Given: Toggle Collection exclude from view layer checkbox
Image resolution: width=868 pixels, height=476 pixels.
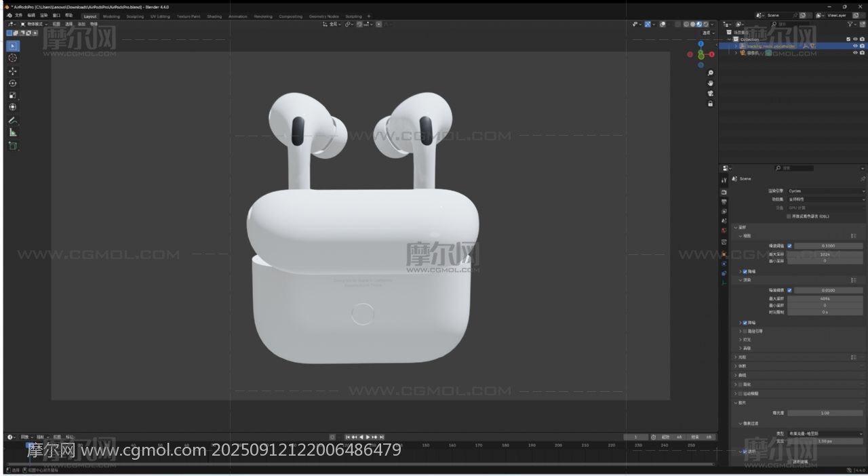Looking at the screenshot, I should pyautogui.click(x=848, y=39).
